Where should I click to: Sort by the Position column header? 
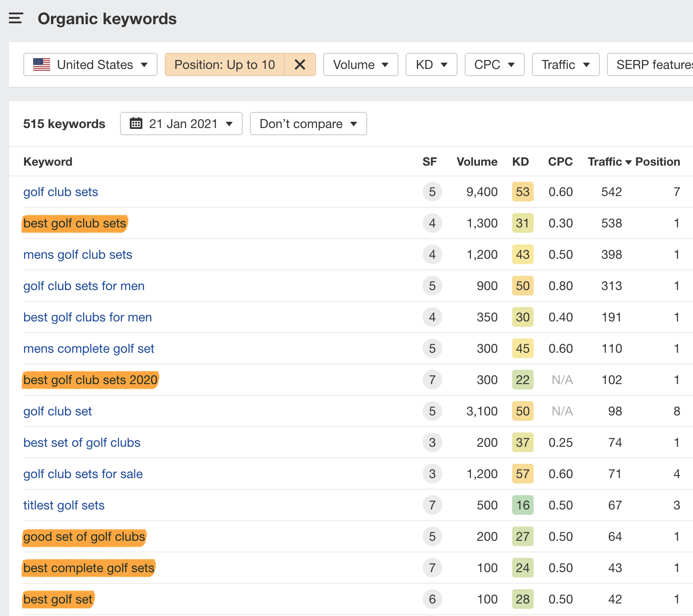[658, 162]
